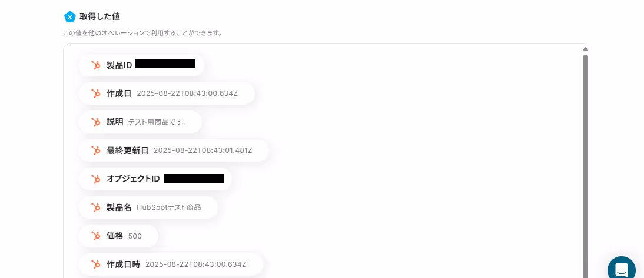Click the HubSpot icon beside オブジェクトID

[x=96, y=179]
